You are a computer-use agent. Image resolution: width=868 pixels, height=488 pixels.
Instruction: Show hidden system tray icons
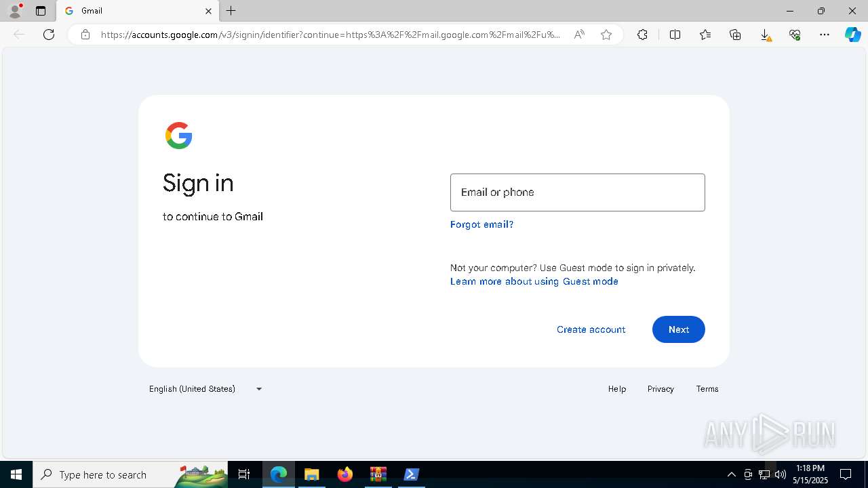731,474
